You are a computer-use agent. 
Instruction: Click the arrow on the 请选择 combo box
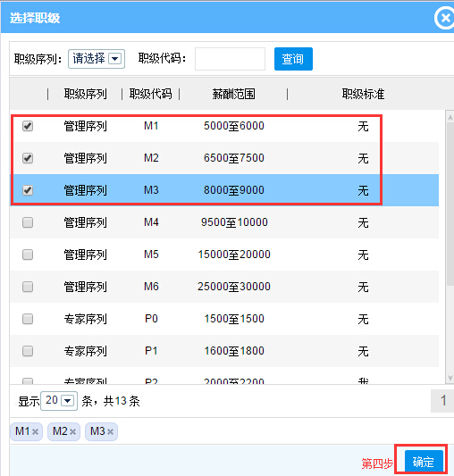115,59
